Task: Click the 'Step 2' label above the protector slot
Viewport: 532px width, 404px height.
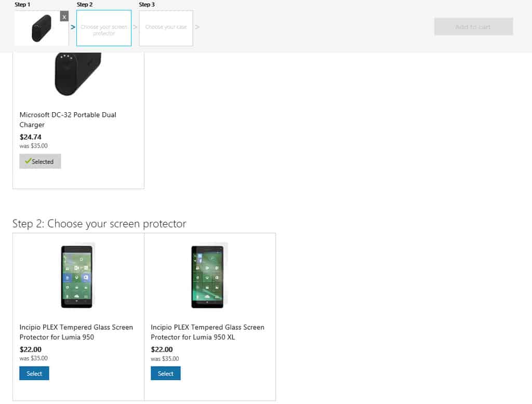Action: [85, 4]
